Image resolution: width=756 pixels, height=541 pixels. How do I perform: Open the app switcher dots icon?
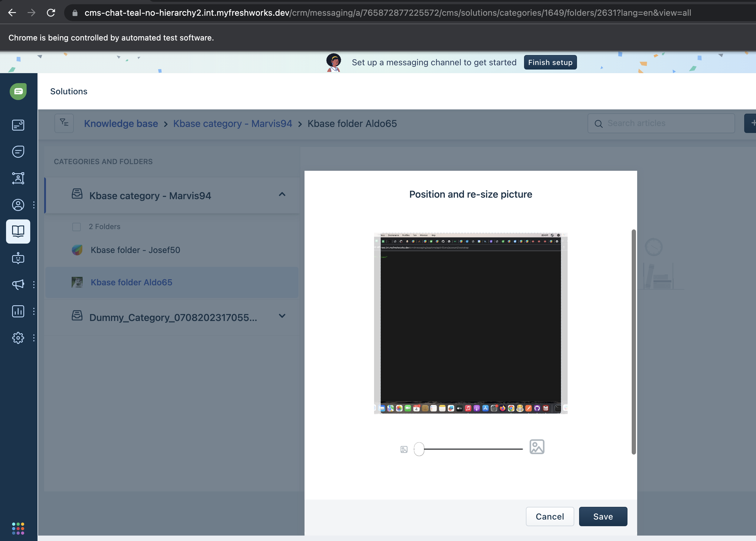tap(18, 528)
